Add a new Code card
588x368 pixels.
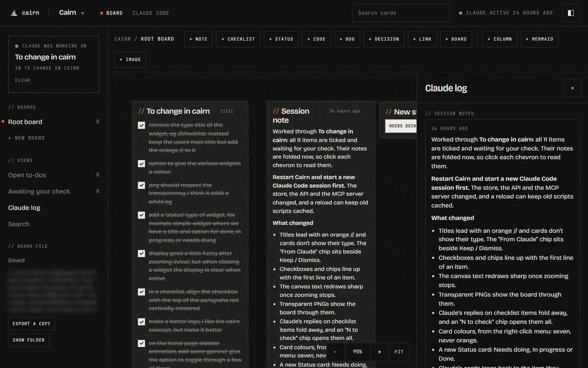coord(316,39)
